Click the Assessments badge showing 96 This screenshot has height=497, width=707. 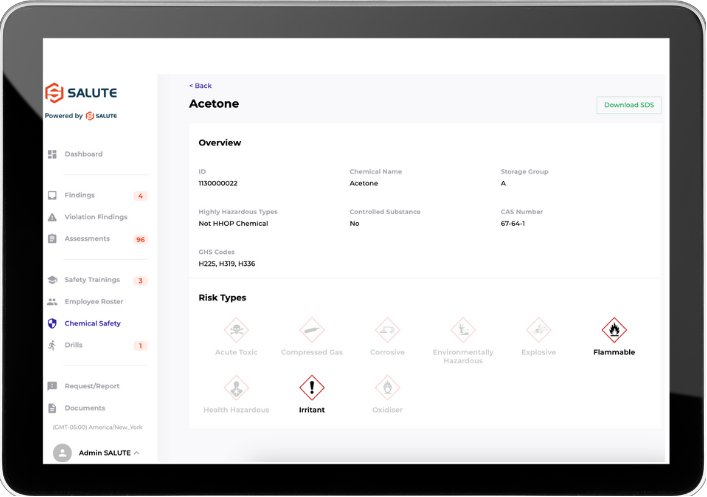click(x=140, y=239)
